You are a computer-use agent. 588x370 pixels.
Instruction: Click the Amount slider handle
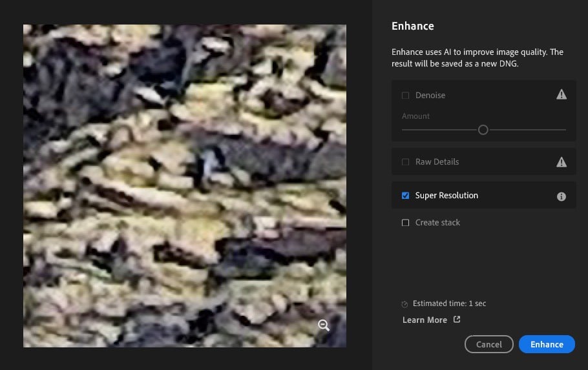(483, 130)
